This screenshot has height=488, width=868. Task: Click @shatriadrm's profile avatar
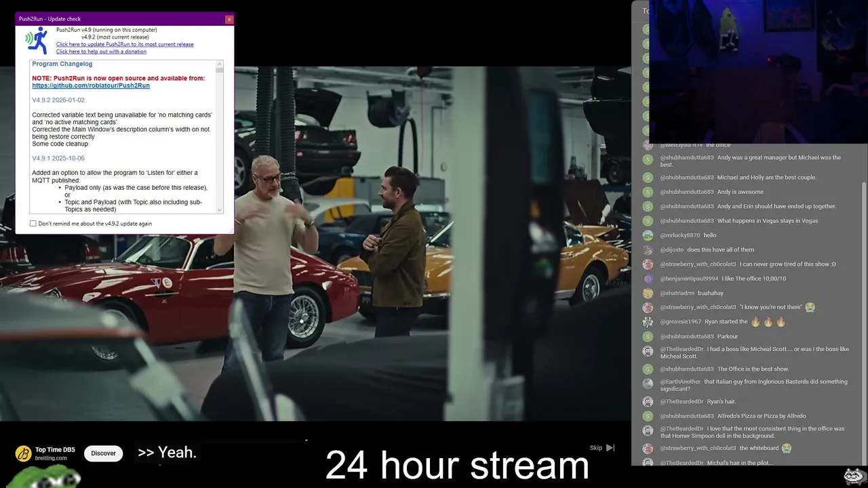[x=648, y=293]
